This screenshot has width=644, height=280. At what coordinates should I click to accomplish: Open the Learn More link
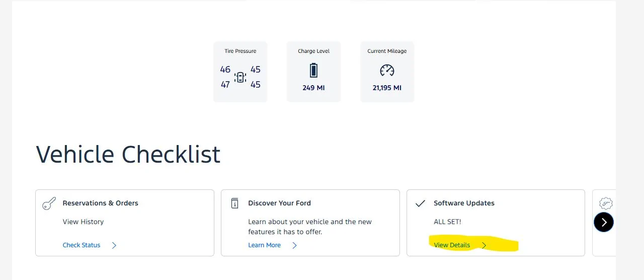click(264, 245)
